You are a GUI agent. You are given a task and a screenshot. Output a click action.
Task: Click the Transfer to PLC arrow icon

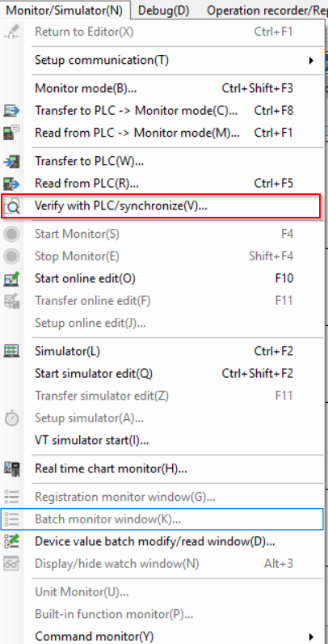coord(11,162)
